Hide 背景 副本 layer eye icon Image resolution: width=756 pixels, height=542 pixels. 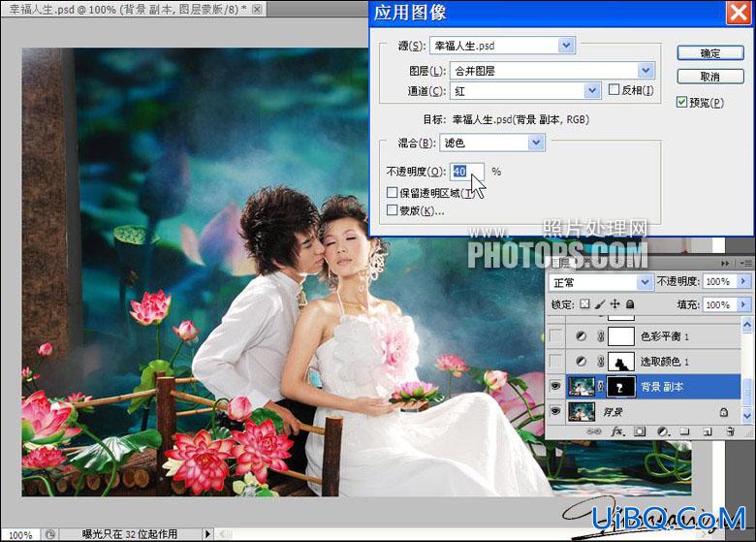pyautogui.click(x=555, y=386)
